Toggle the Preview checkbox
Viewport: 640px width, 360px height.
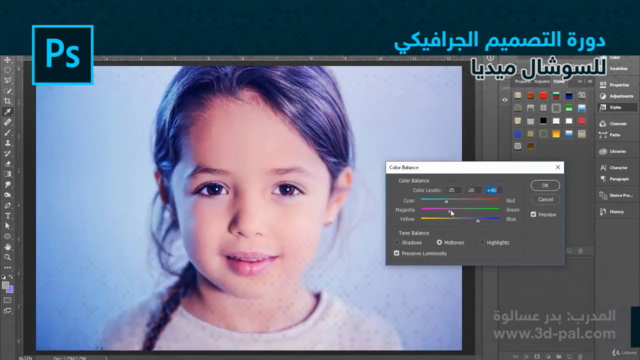pos(533,214)
